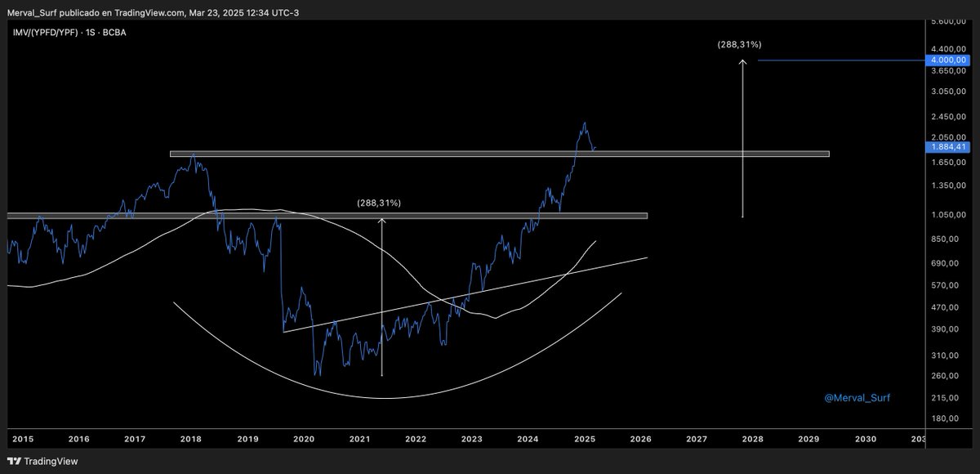Click the 3.650,00 price axis label

point(947,71)
